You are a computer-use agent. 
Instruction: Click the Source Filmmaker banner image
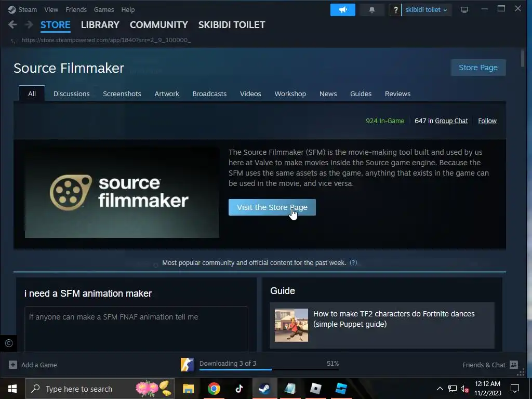tap(122, 192)
